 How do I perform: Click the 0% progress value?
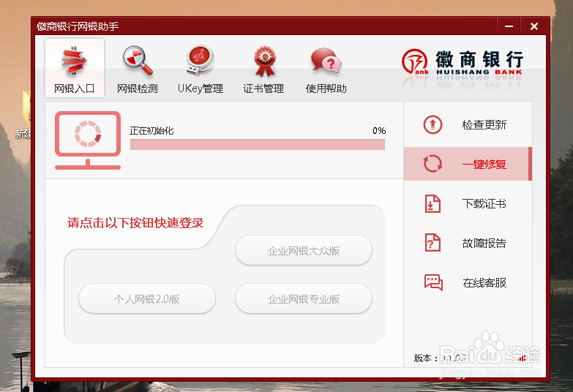(x=379, y=130)
